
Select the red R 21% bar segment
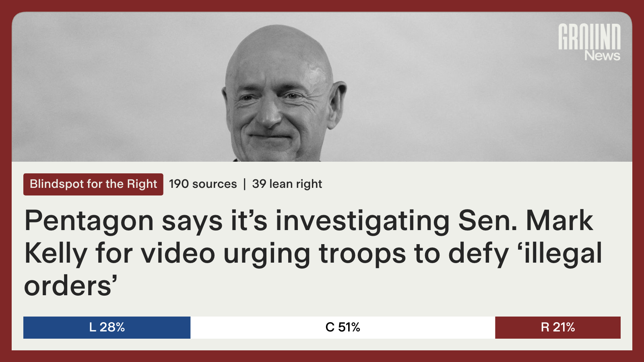[x=558, y=327]
